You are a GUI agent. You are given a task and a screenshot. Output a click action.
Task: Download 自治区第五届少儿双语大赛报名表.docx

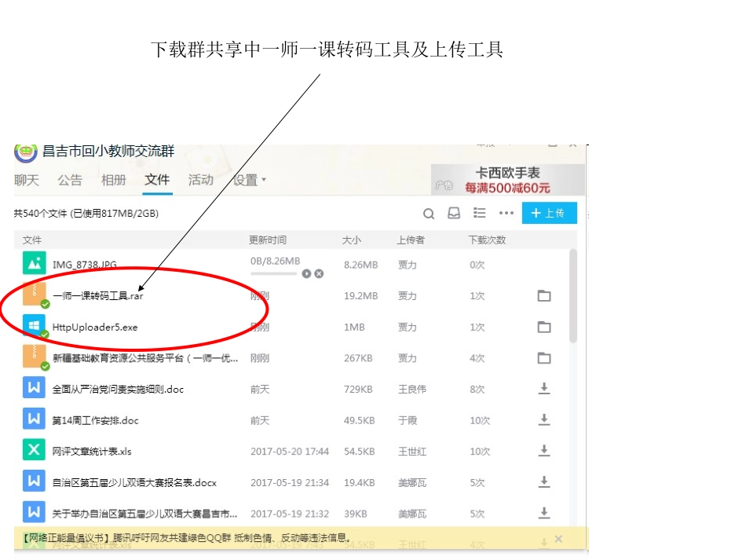[544, 482]
